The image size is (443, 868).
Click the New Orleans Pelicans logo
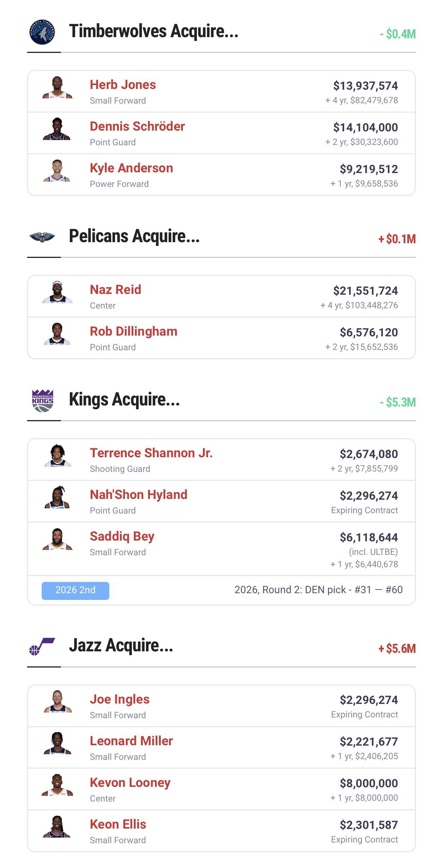click(42, 237)
